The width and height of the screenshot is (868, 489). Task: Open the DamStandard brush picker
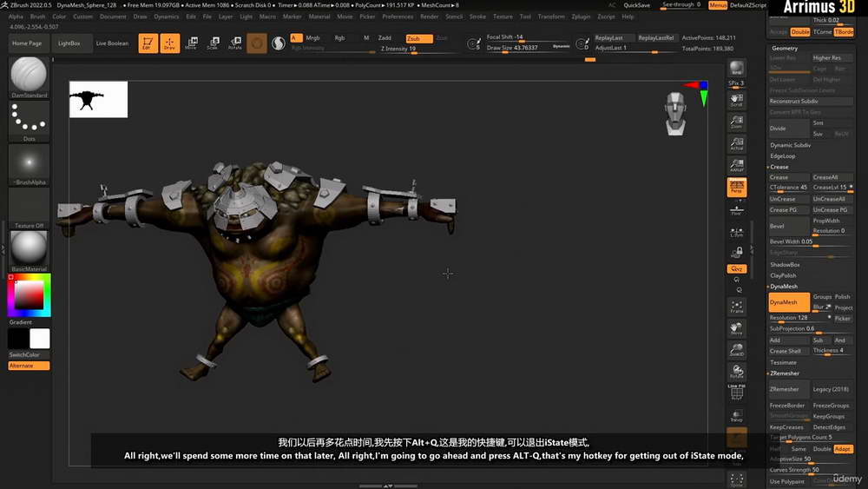(x=29, y=76)
